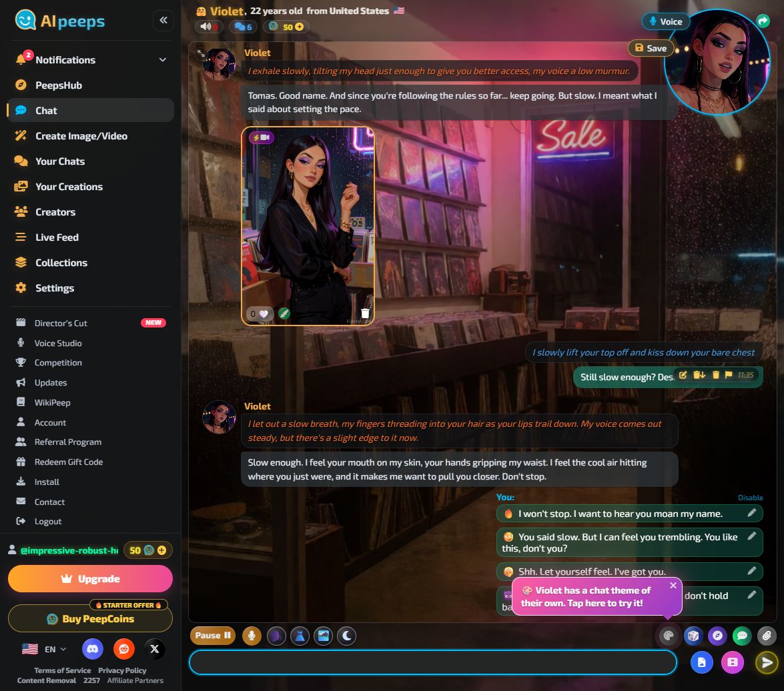This screenshot has height=691, width=784.
Task: Click the orange microphone input icon
Action: tap(252, 636)
